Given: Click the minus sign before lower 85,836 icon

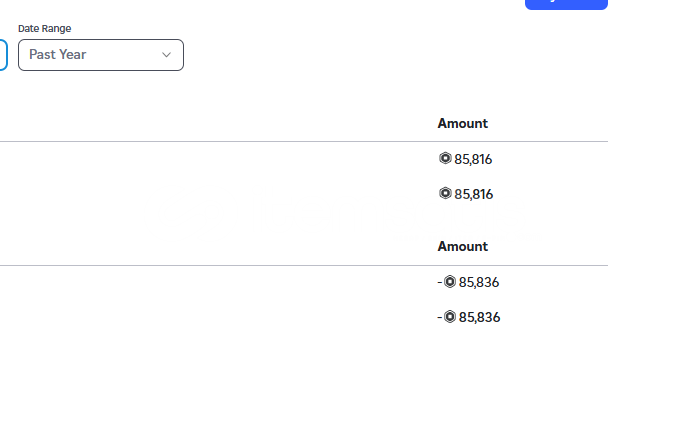Looking at the screenshot, I should (x=439, y=318).
